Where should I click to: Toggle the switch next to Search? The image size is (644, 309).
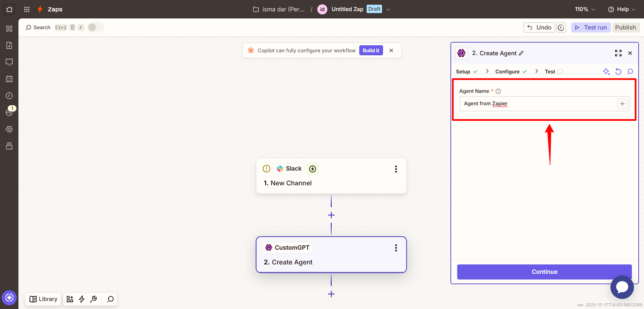click(x=96, y=27)
